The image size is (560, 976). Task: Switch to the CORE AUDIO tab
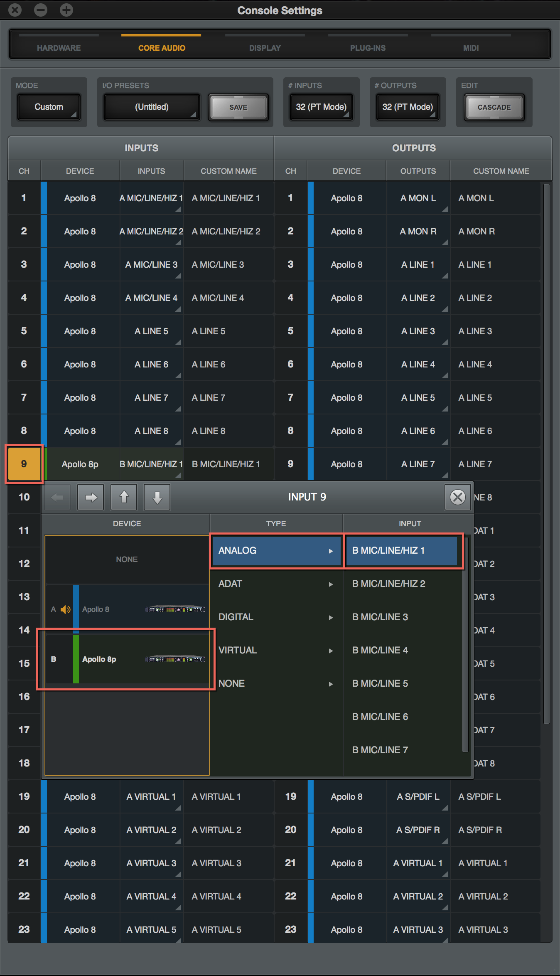tap(162, 48)
